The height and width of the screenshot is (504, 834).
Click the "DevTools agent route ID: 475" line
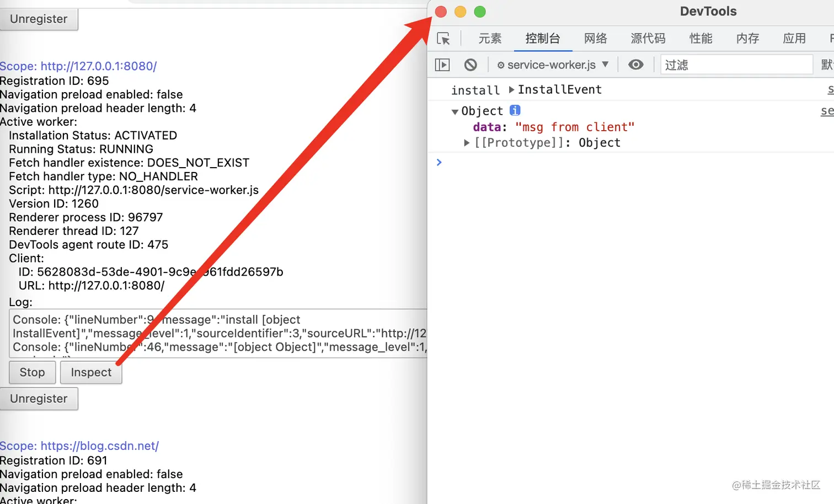88,245
